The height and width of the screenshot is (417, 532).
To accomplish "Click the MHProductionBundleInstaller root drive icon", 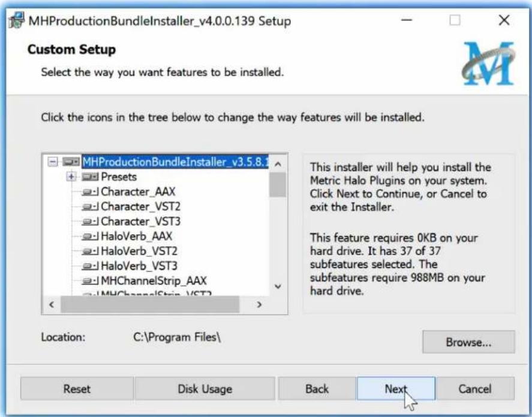I will 71,162.
